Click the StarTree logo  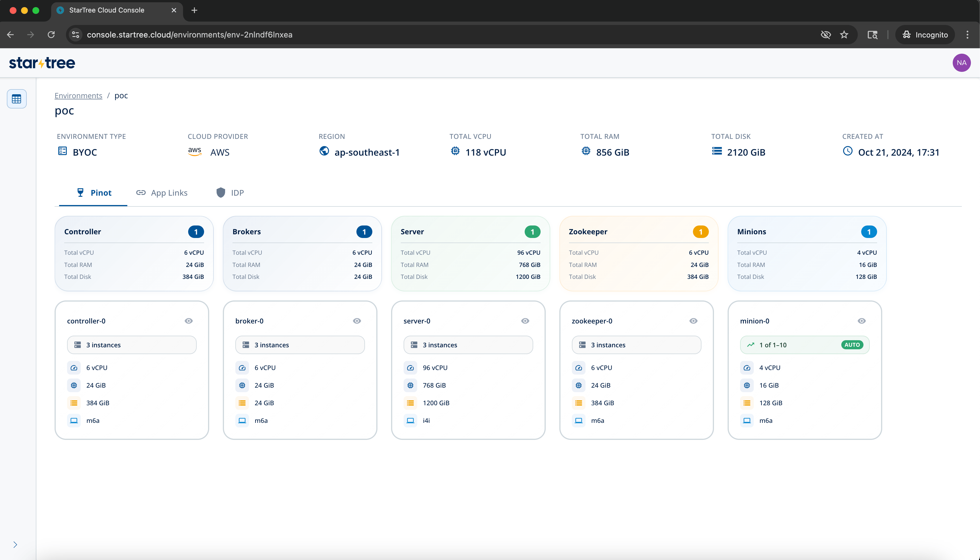click(x=42, y=63)
